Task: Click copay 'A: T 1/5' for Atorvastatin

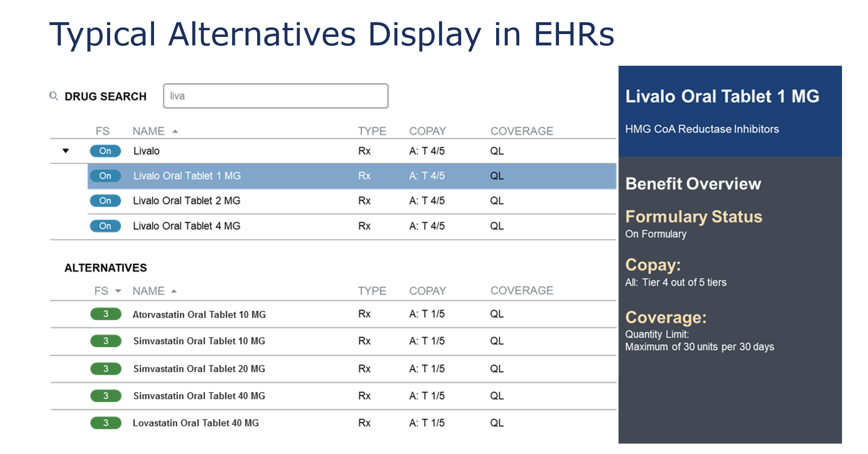Action: [x=427, y=314]
